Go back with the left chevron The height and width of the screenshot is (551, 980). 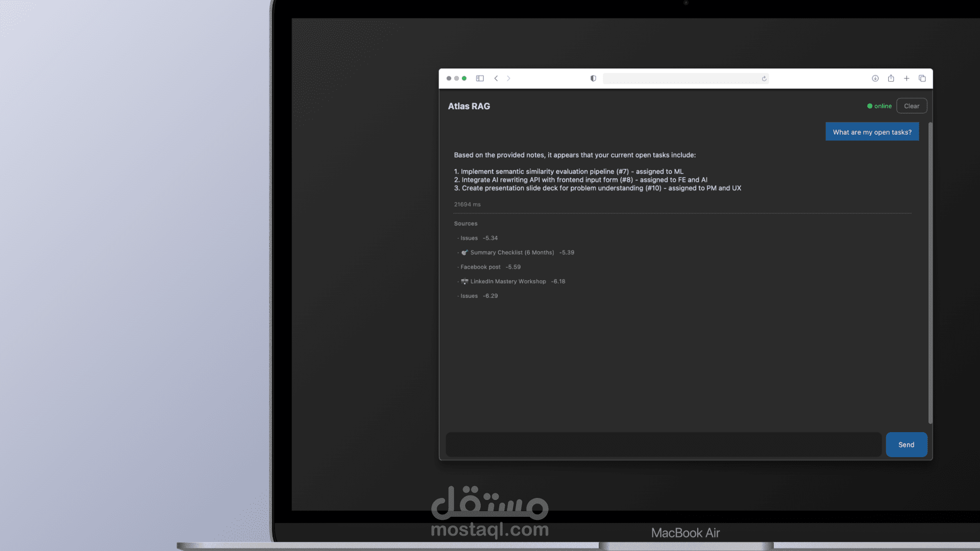click(496, 78)
